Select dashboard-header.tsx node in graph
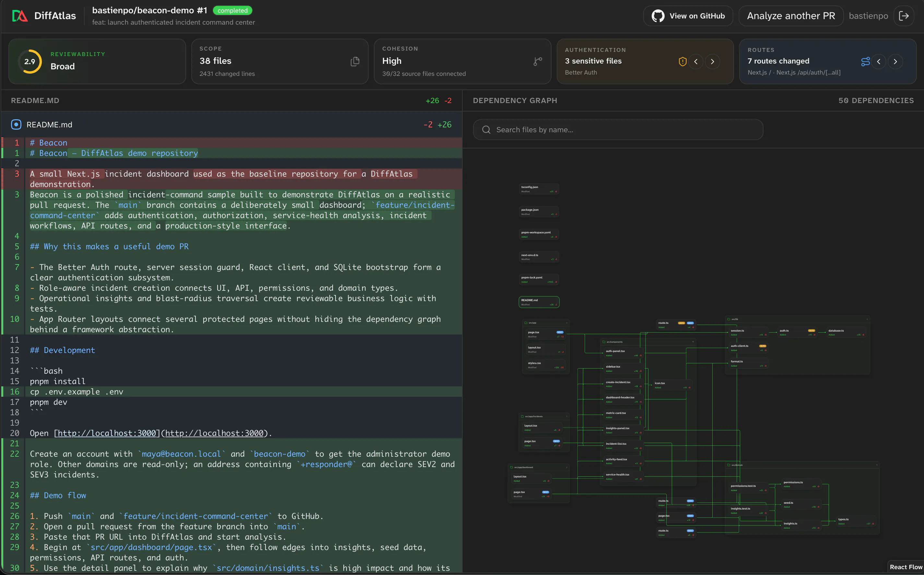Screen dimensions: 924x575 coord(623,399)
